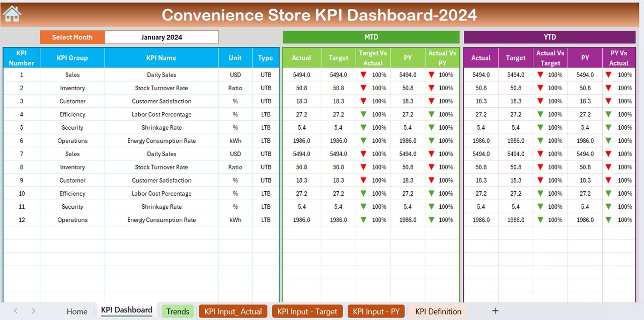The width and height of the screenshot is (644, 320).
Task: Click red down arrow for Daily Sales MTD target
Action: [363, 74]
